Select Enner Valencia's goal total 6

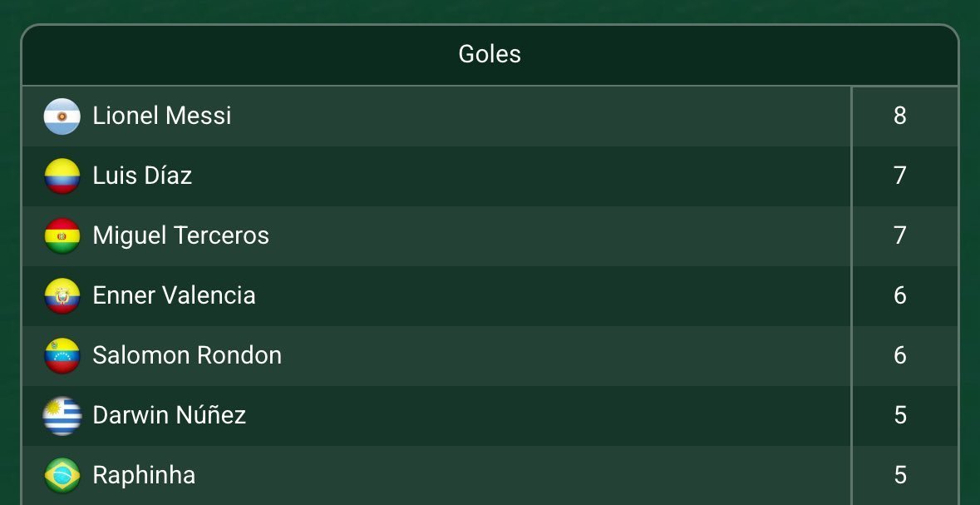pyautogui.click(x=900, y=295)
